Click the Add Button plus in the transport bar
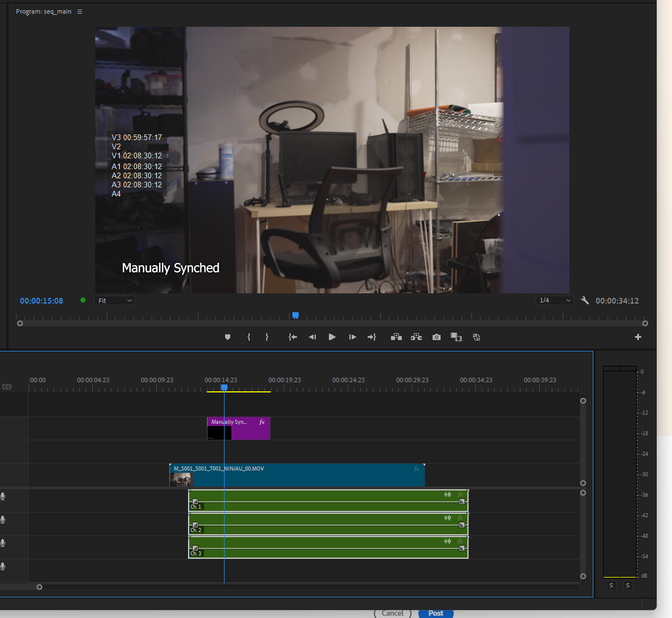Viewport: 672px width, 618px height. tap(638, 337)
